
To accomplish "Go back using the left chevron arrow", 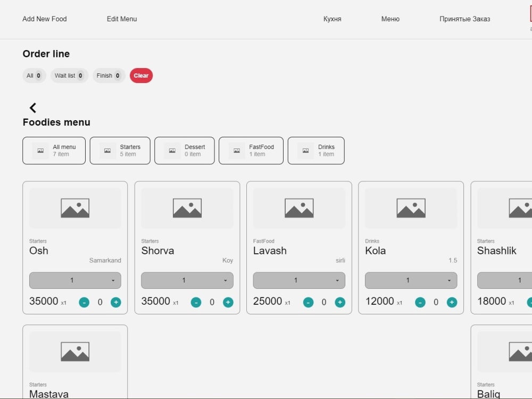I will pyautogui.click(x=33, y=108).
